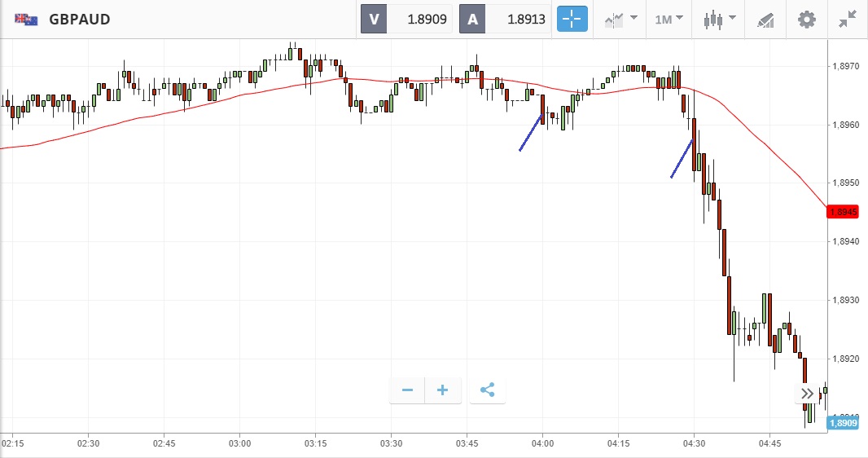The width and height of the screenshot is (868, 458).
Task: Zoom in with the plus button
Action: (x=443, y=390)
